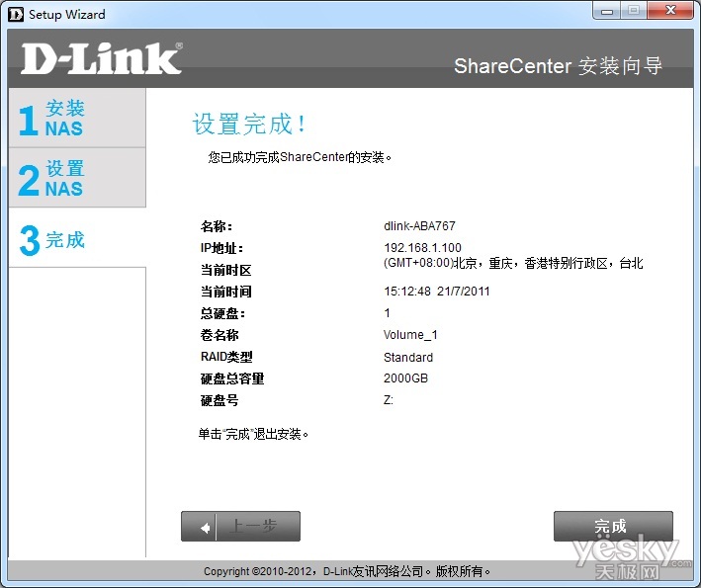Image resolution: width=701 pixels, height=588 pixels.
Task: Click the total capacity value 2000GB
Action: pos(405,378)
